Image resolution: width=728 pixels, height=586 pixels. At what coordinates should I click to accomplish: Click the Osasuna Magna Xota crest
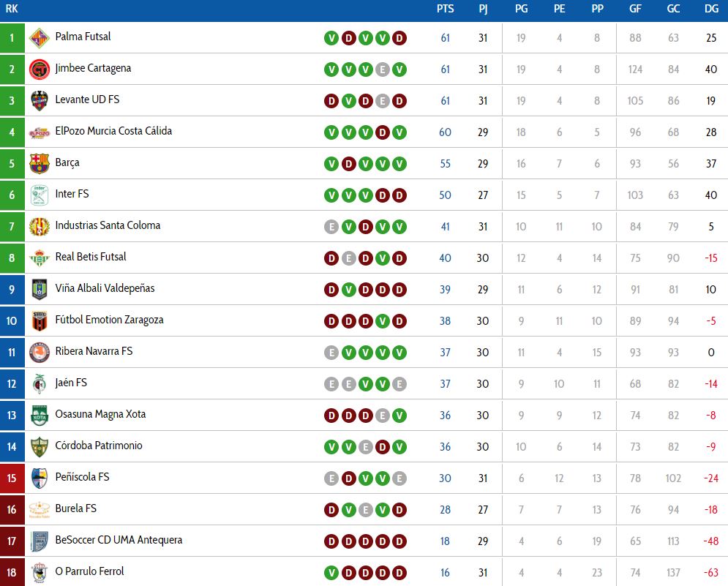pyautogui.click(x=40, y=415)
